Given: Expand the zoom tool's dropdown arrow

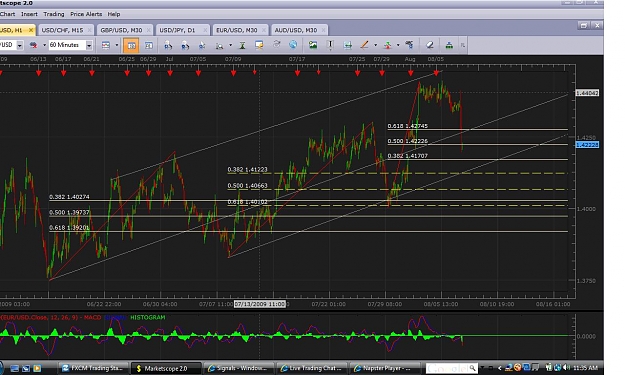Looking at the screenshot, I should click(x=230, y=45).
